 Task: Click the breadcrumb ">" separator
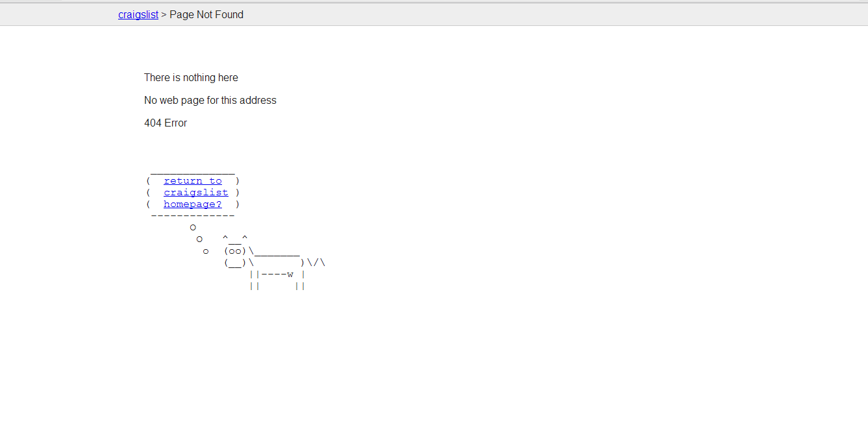(164, 14)
